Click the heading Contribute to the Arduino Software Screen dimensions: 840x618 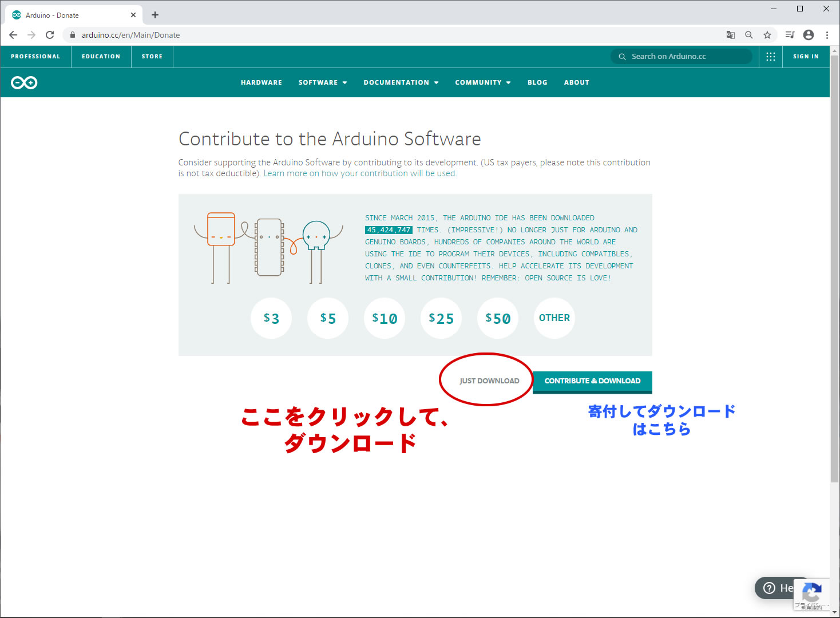330,139
